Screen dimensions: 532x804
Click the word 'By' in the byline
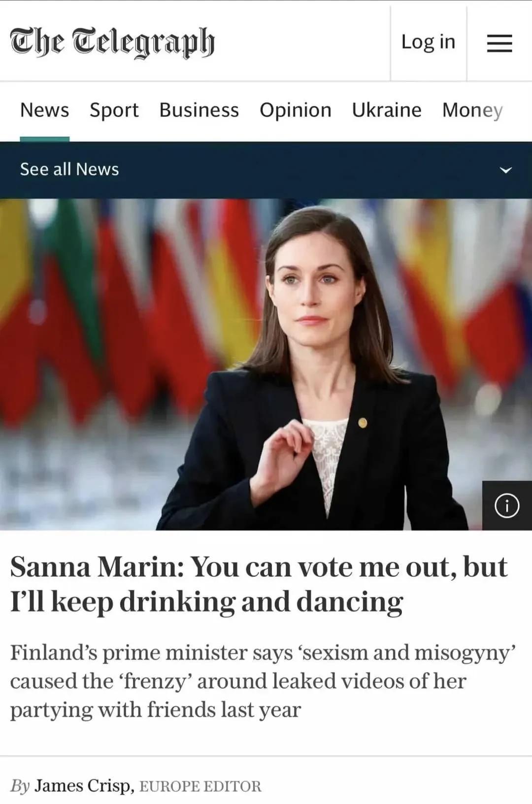[x=20, y=785]
